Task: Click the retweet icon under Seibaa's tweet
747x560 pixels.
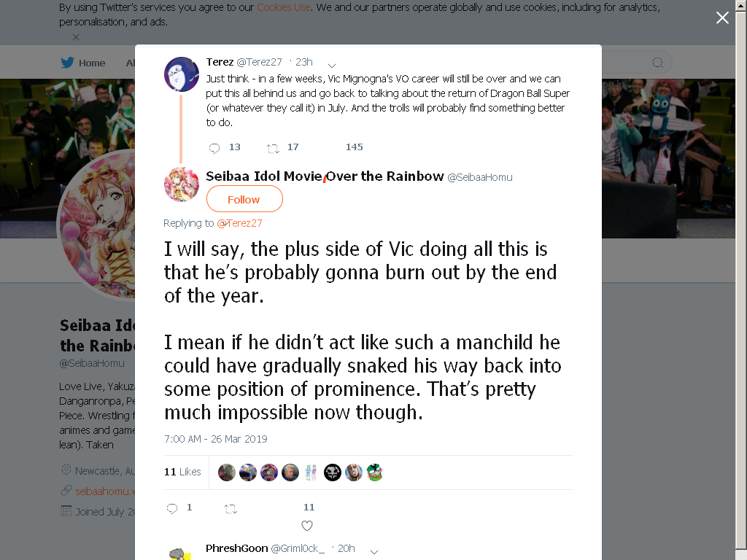Action: pyautogui.click(x=231, y=509)
